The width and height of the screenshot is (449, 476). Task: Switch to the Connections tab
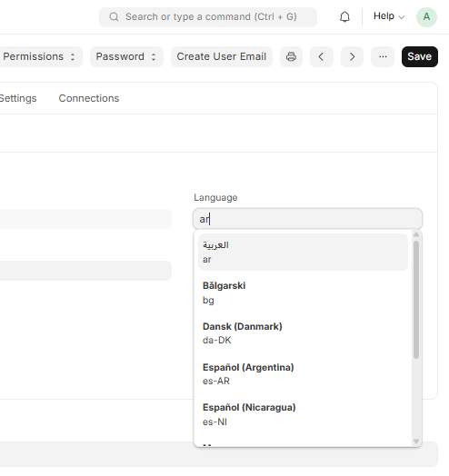coord(89,98)
